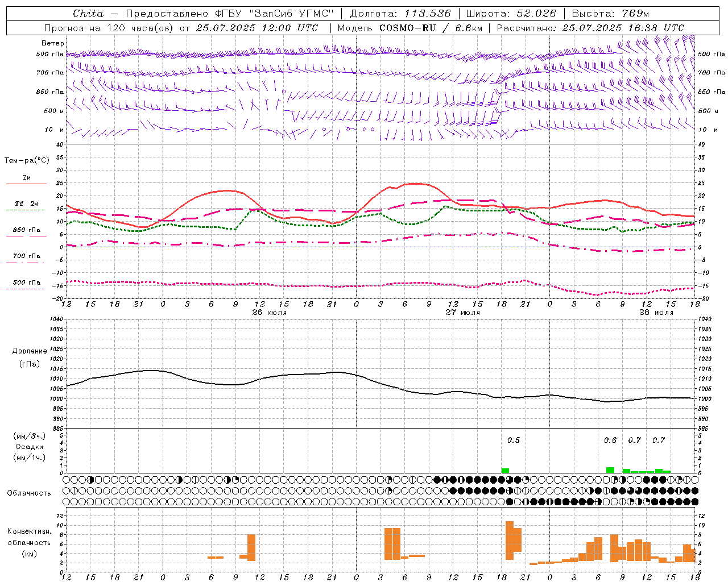The image size is (728, 582).
Task: Click the 26 июля date label
Action: pyautogui.click(x=270, y=313)
